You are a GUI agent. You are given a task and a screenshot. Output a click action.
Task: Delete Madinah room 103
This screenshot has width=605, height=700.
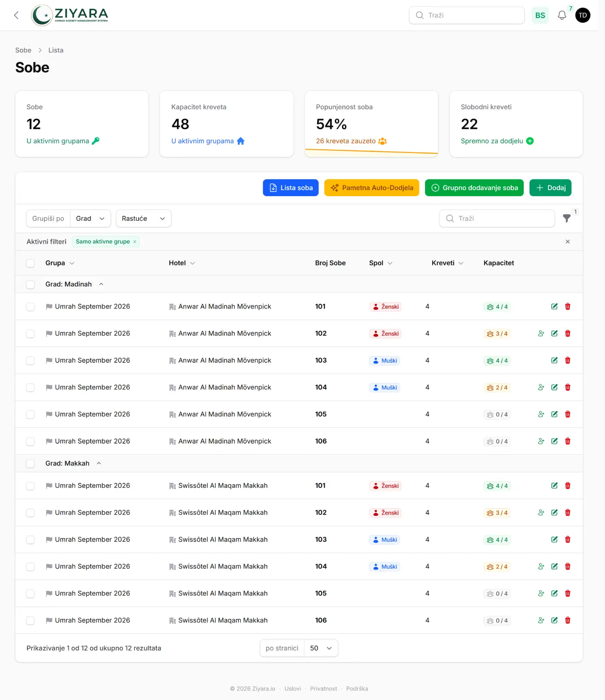(568, 360)
